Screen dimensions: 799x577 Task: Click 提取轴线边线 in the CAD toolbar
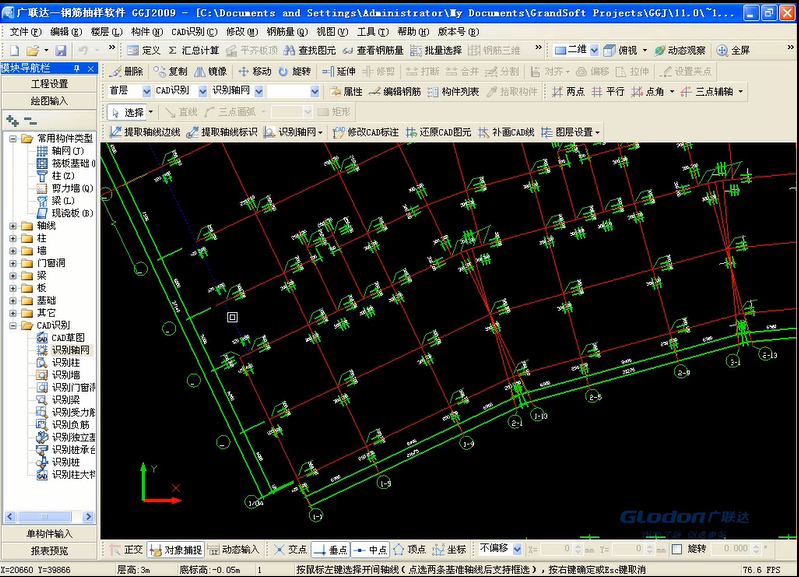pyautogui.click(x=145, y=132)
